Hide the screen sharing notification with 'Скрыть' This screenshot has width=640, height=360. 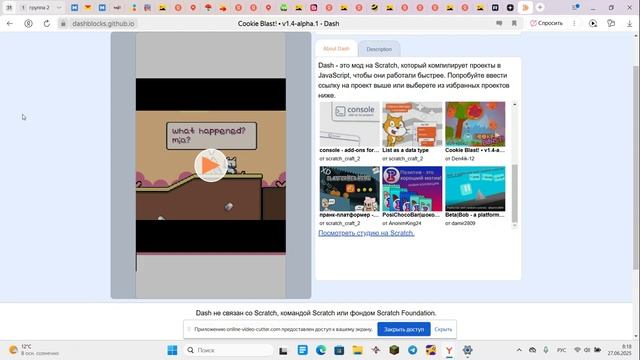[x=443, y=329]
